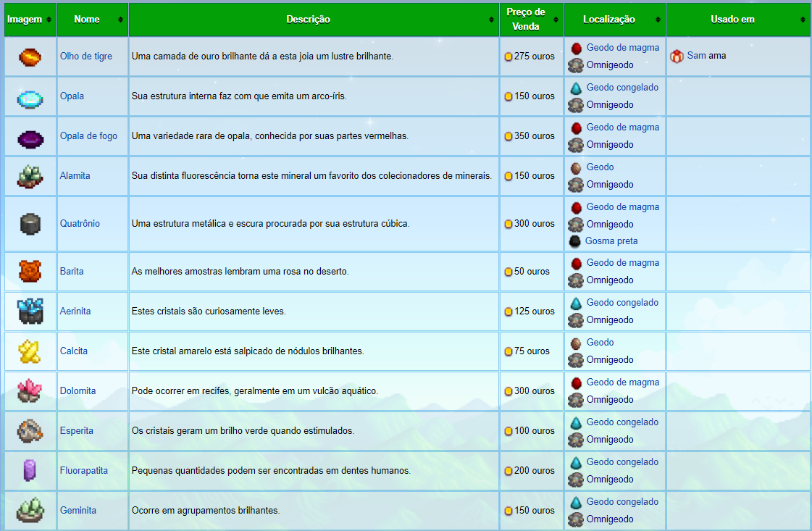The width and height of the screenshot is (812, 531).
Task: Open the Olho de tigre link
Action: (86, 56)
